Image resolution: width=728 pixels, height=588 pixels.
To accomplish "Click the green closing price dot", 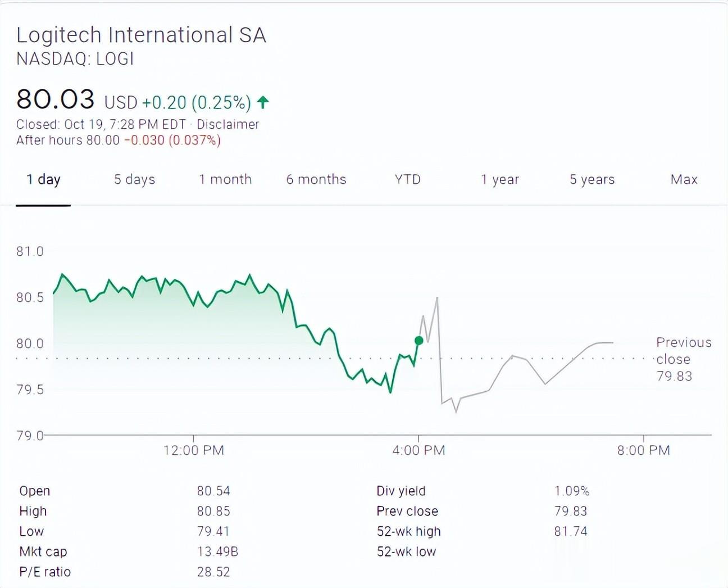I will [418, 340].
